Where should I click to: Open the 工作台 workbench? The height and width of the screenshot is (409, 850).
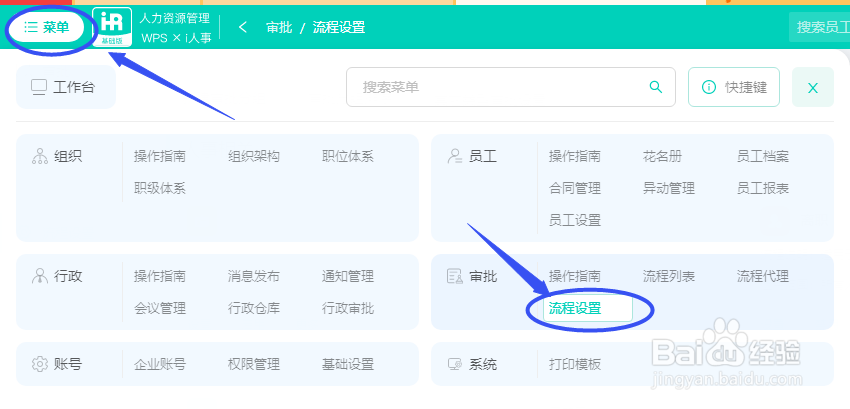pos(65,87)
